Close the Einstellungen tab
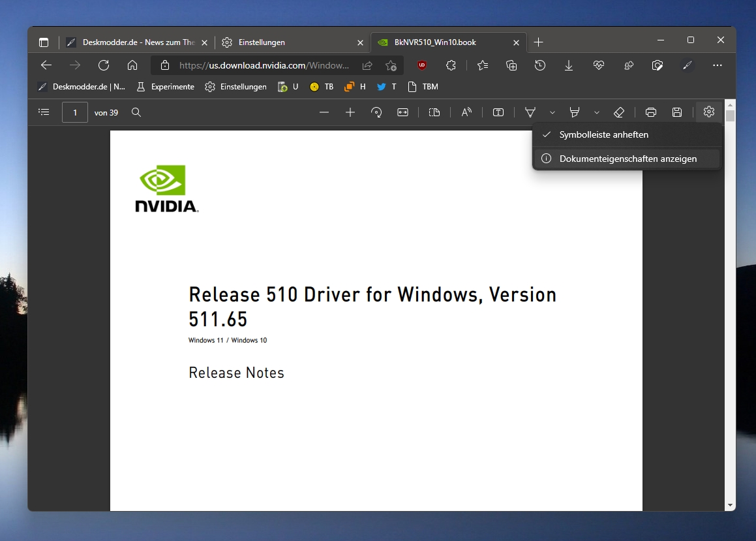756x541 pixels. click(x=360, y=42)
